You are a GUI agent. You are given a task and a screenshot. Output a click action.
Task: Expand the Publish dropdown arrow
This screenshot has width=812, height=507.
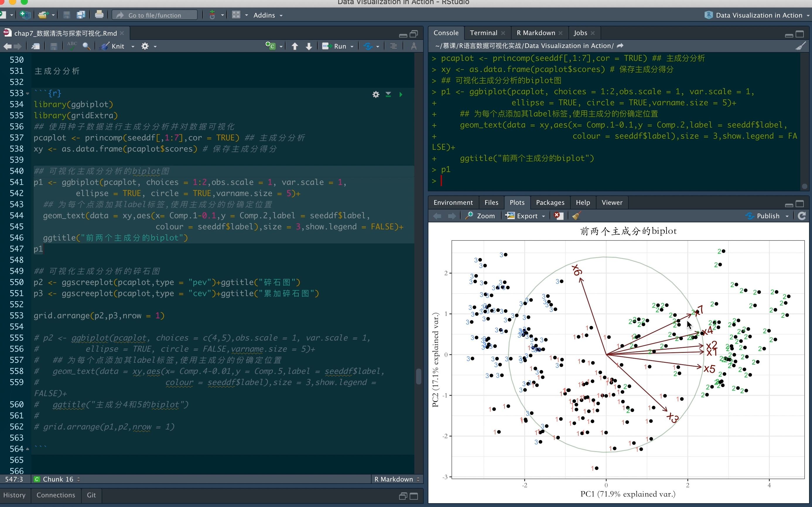(x=787, y=216)
